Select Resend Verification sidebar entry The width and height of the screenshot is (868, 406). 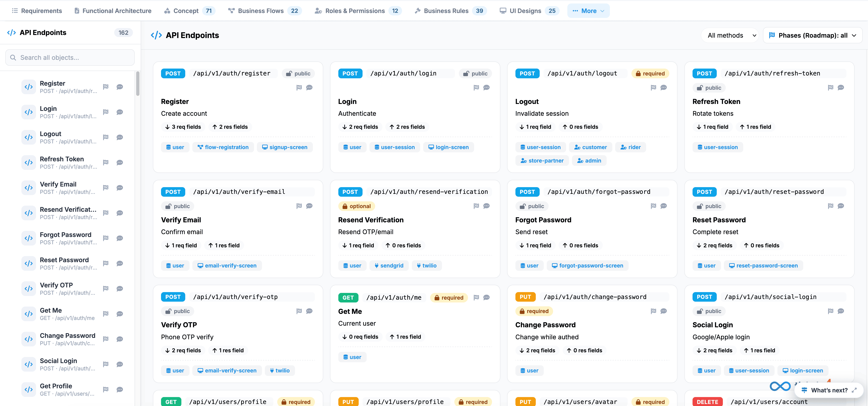pyautogui.click(x=68, y=213)
